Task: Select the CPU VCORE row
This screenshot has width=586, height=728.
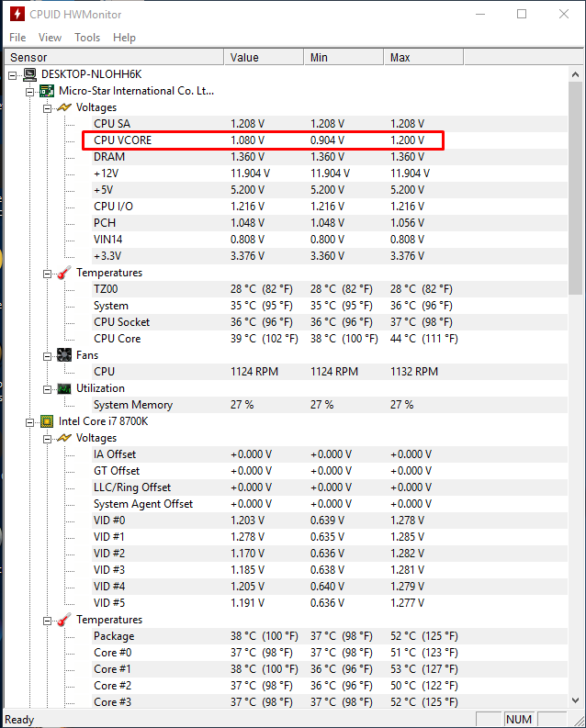Action: [263, 140]
